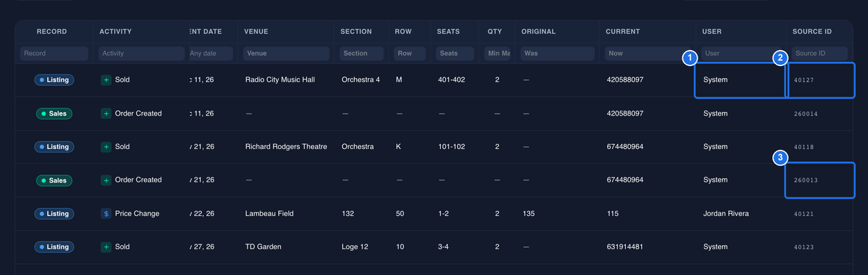Click plus icon on Order Created row 260013
Viewport: 868px width, 275px height.
pos(106,180)
